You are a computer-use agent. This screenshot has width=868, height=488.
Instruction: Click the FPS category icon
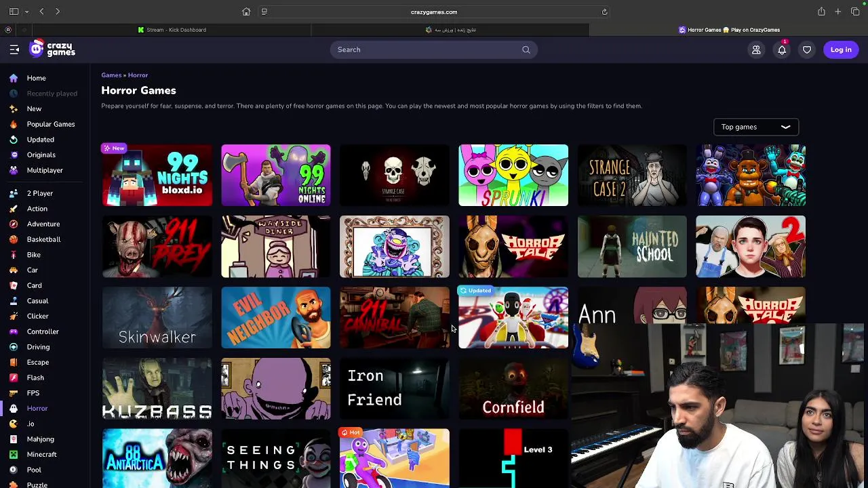pos(14,393)
